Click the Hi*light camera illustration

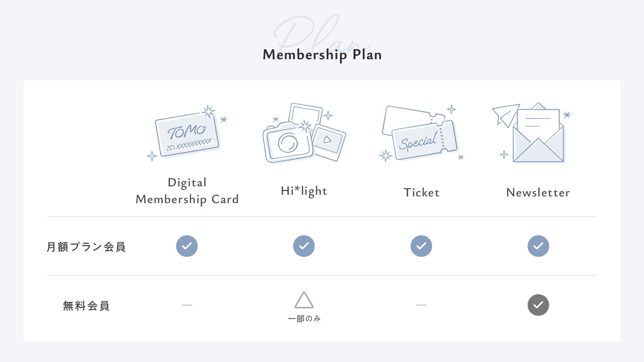(x=304, y=134)
